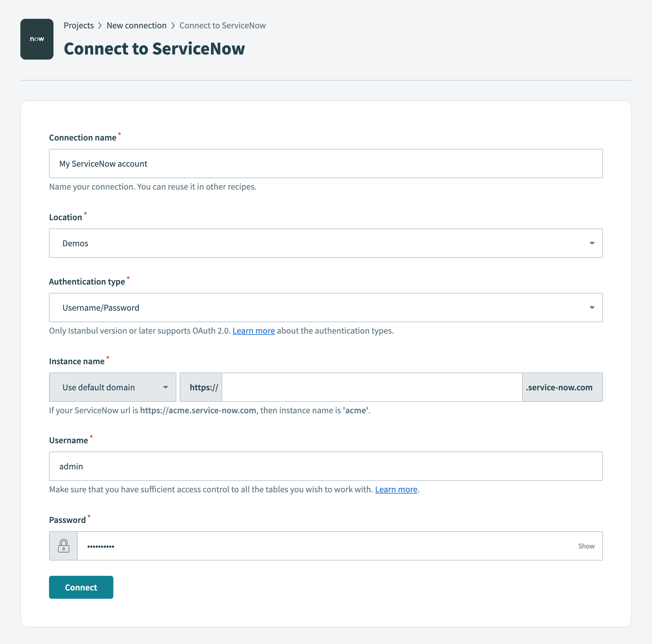Open the Location dropdown showing Demos

325,243
